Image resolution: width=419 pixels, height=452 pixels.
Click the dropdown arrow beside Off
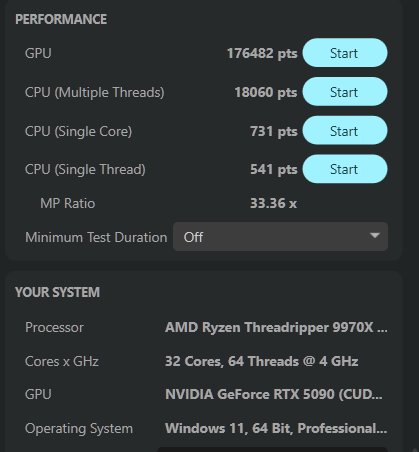(x=375, y=236)
